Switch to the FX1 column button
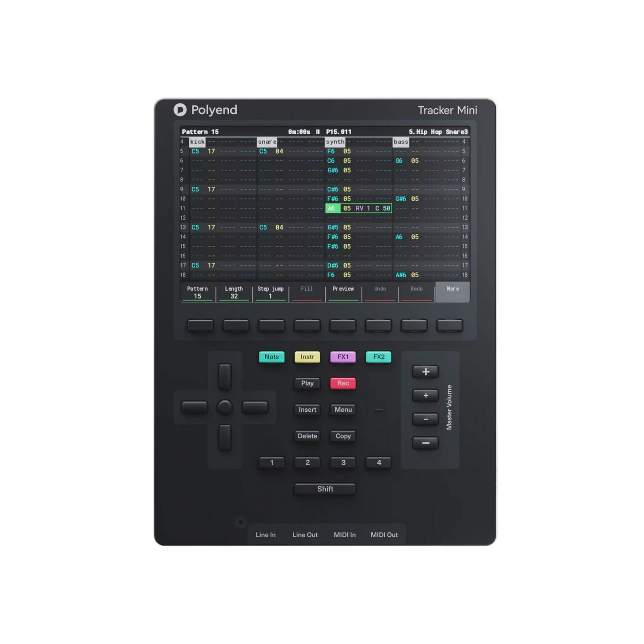The height and width of the screenshot is (644, 644). (x=343, y=357)
